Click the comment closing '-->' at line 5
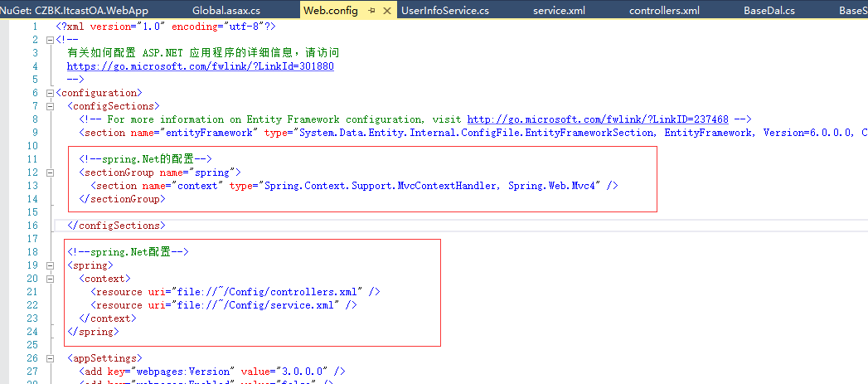The width and height of the screenshot is (868, 384). pos(75,80)
